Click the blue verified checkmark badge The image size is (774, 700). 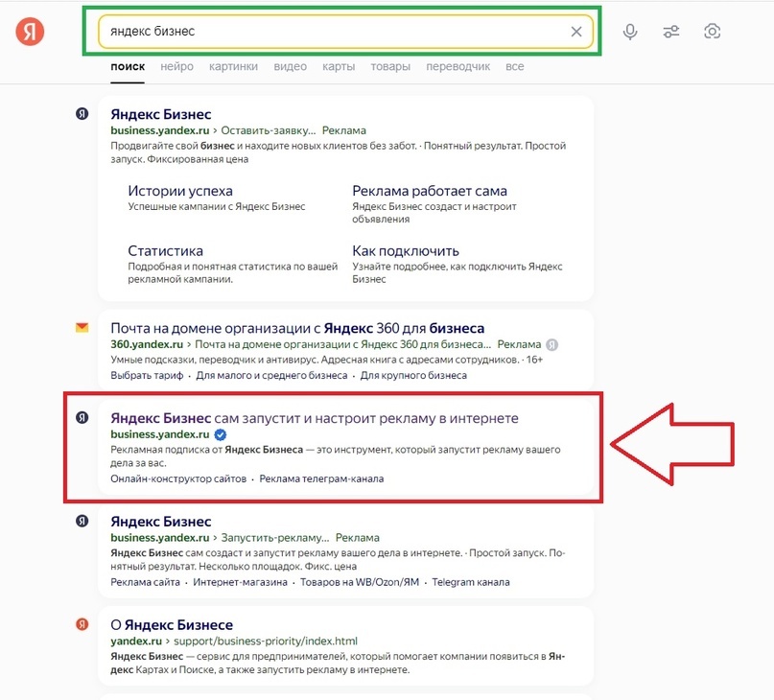pyautogui.click(x=221, y=434)
